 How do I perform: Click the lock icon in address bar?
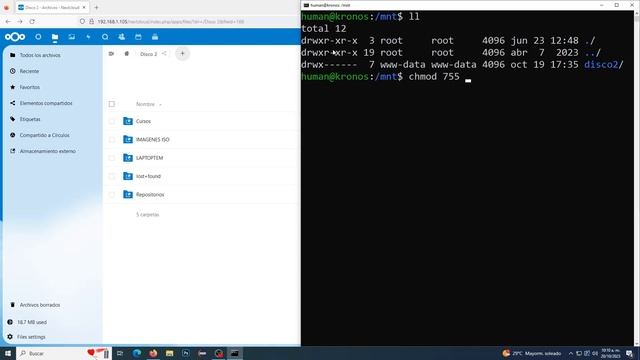91,22
